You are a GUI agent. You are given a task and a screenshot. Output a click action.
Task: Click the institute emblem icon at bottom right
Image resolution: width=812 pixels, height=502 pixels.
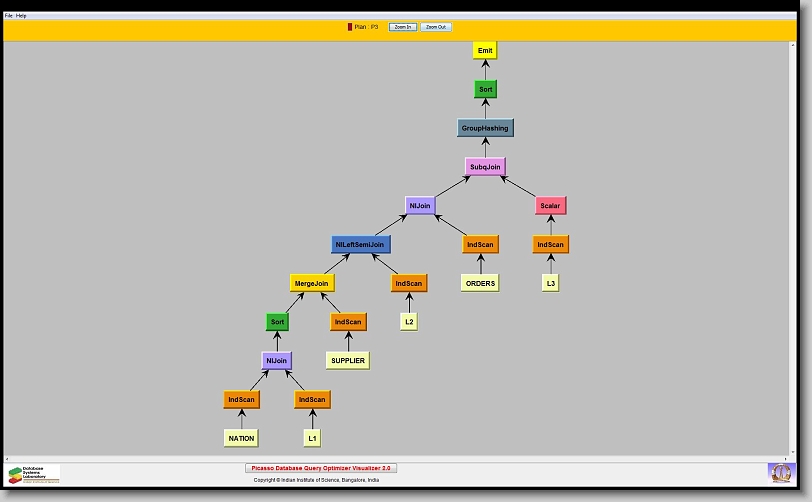click(x=780, y=471)
